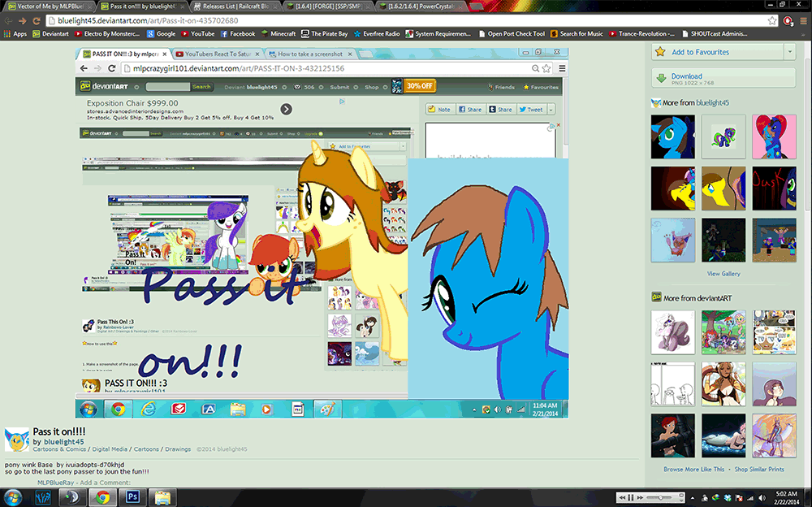Open the Facebook bookmark
812x507 pixels.
pyautogui.click(x=238, y=33)
